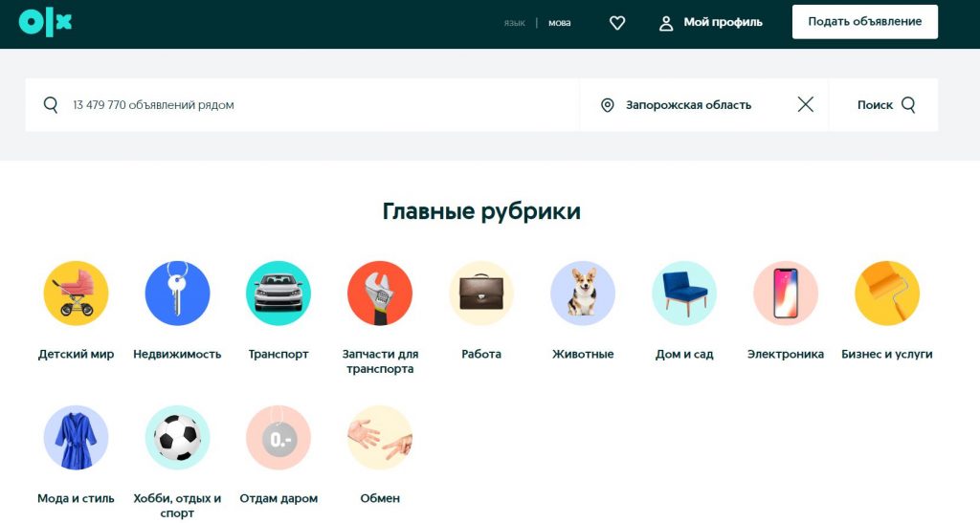Screen dimensions: 980x523
Task: Open favorites via the heart icon
Action: pos(617,23)
